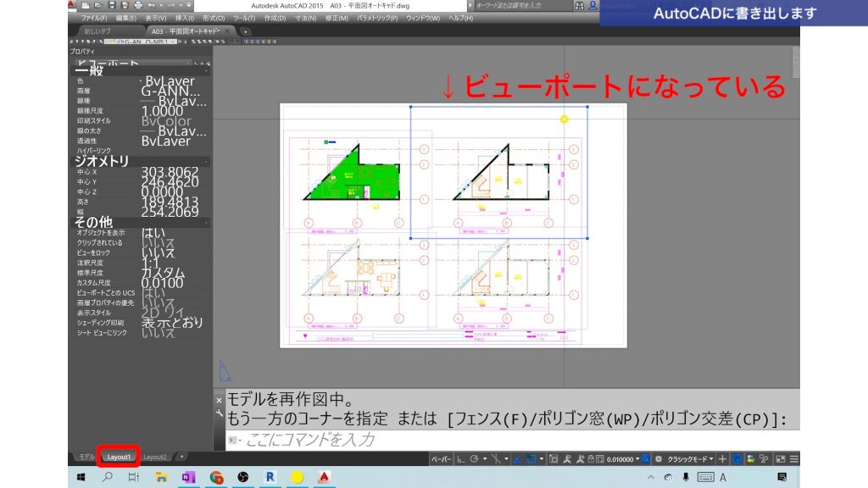Click the settings gear icon on the status bar
868x488 pixels.
(x=659, y=457)
